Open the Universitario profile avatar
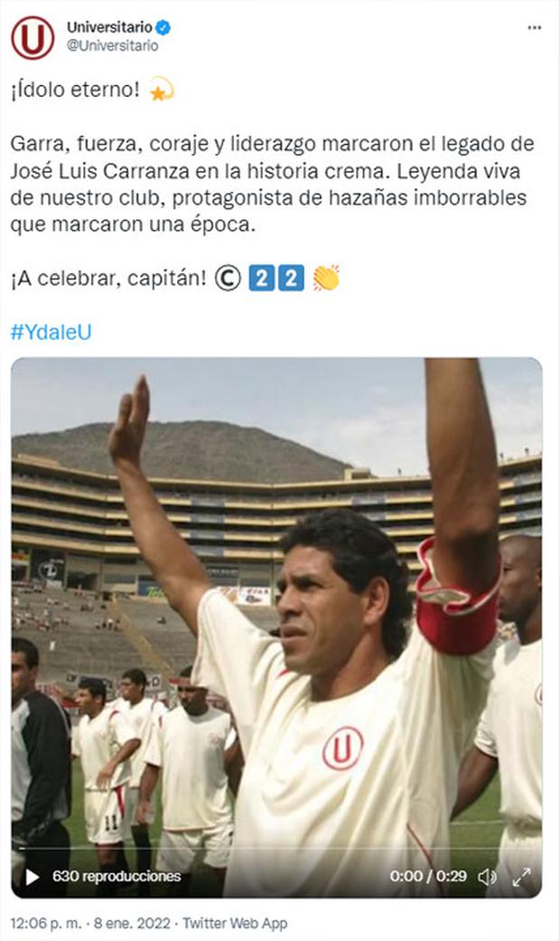Screen dimensions: 560x941 (x=33, y=37)
